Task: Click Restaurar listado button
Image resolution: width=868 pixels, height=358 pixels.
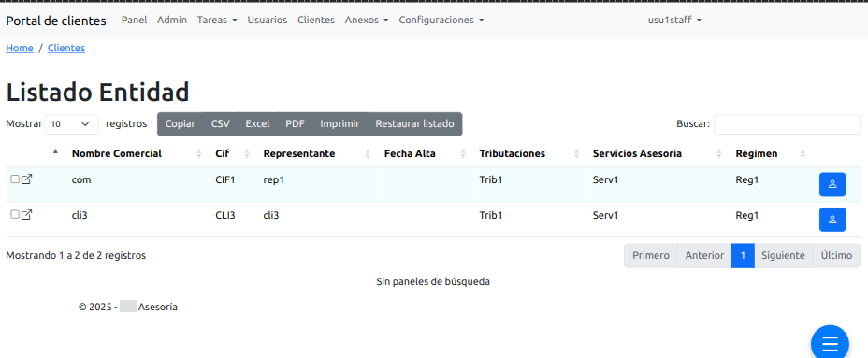Action: coord(414,124)
